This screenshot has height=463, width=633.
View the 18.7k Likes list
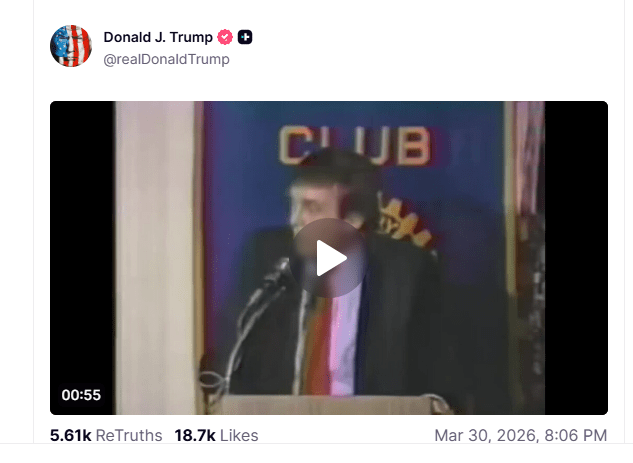(x=216, y=436)
